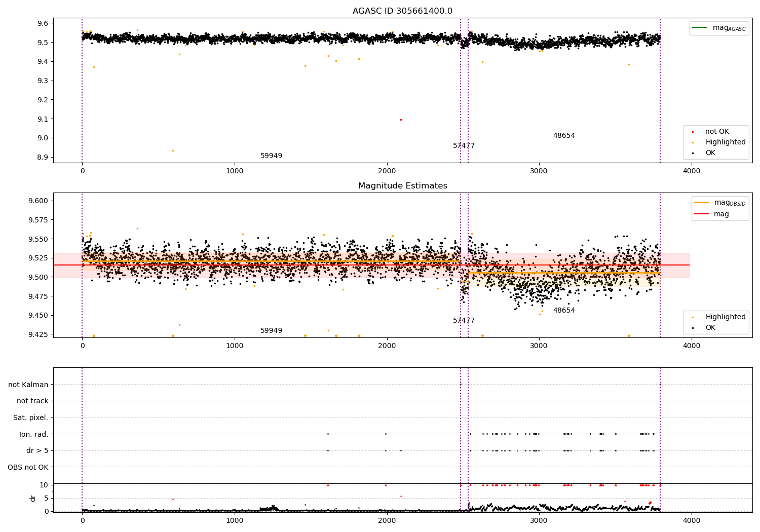This screenshot has width=760, height=532.
Task: Select the mag AGASC legend entry
Action: tap(719, 28)
